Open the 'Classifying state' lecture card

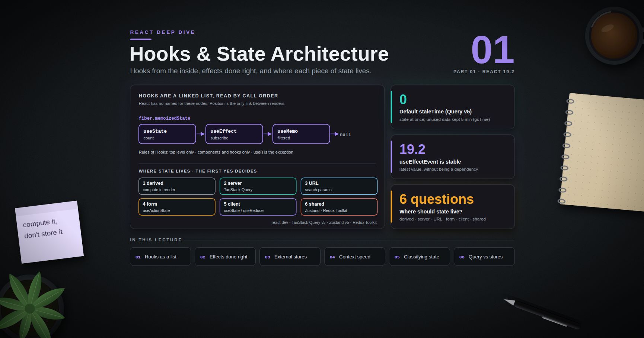coord(420,257)
